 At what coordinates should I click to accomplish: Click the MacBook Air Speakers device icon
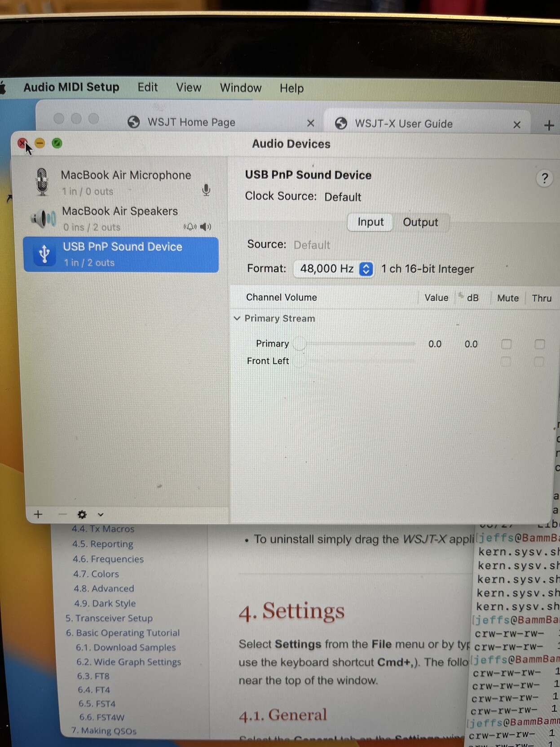[43, 219]
